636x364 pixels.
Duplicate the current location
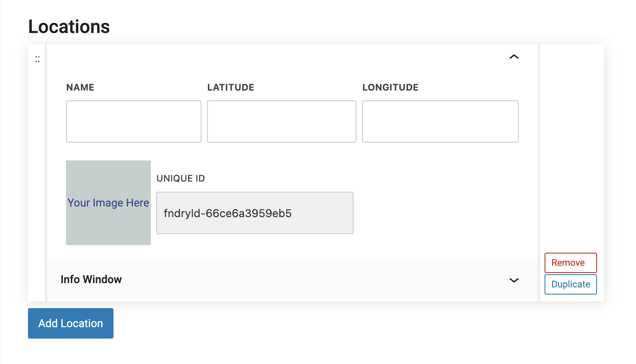[570, 284]
